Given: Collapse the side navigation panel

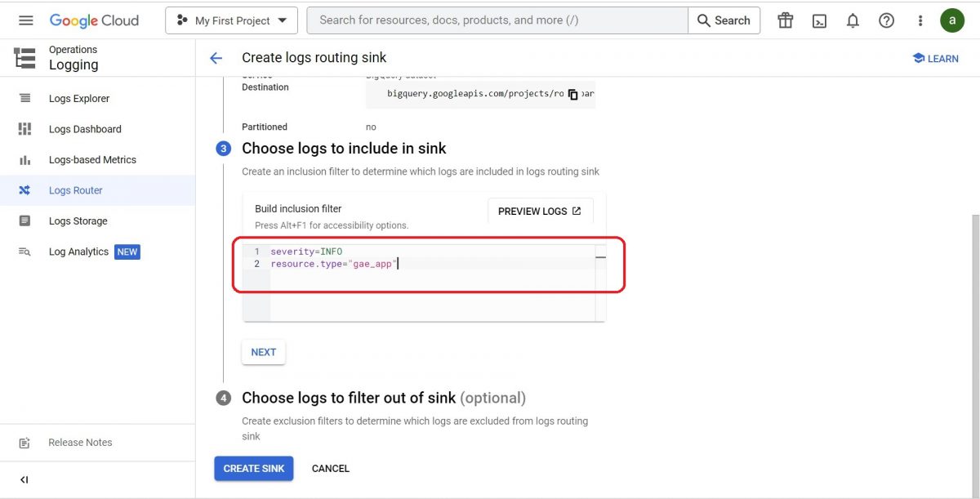Looking at the screenshot, I should 24,479.
